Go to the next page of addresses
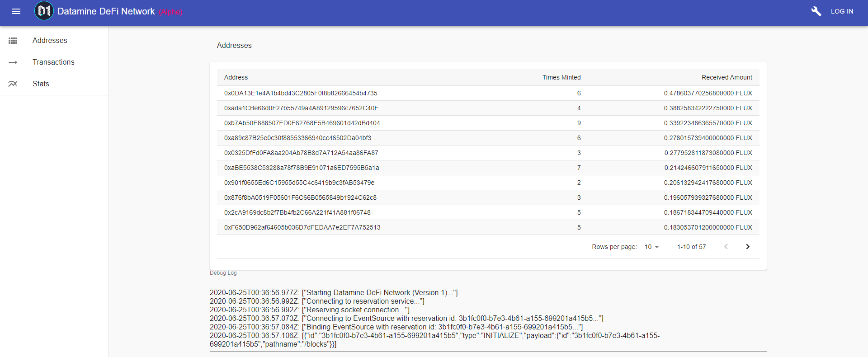Image resolution: width=868 pixels, height=357 pixels. [748, 247]
